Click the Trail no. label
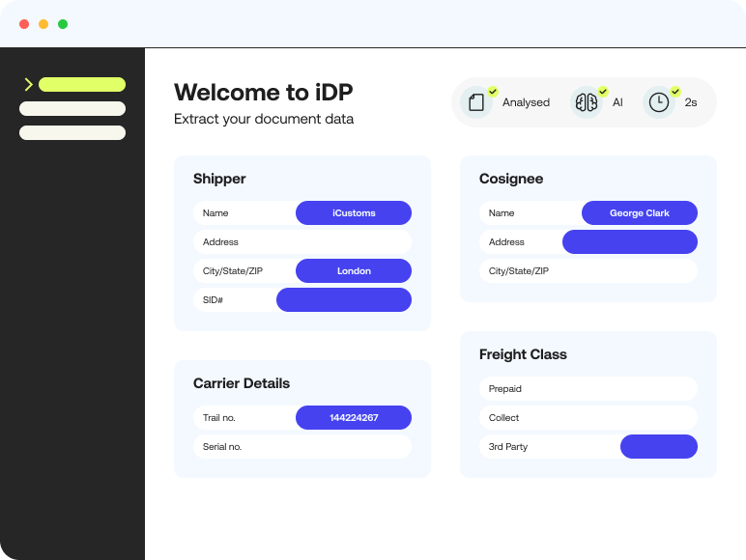The width and height of the screenshot is (746, 560). (x=218, y=418)
